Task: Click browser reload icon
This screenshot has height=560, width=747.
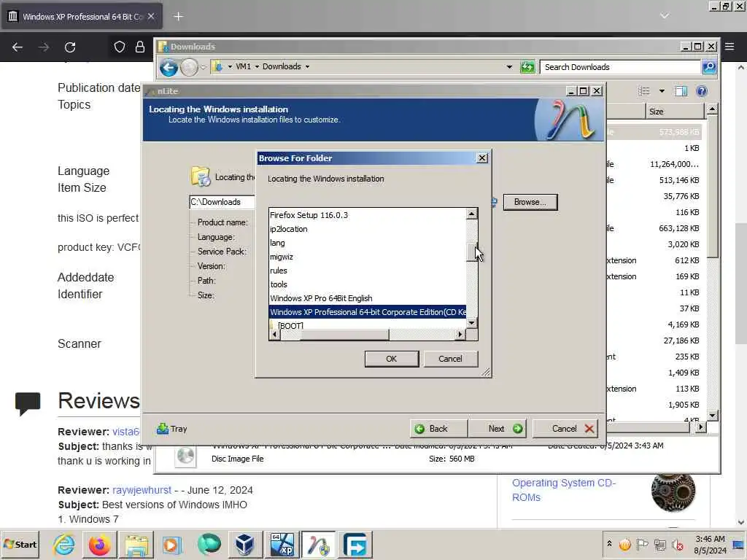Action: (x=70, y=47)
